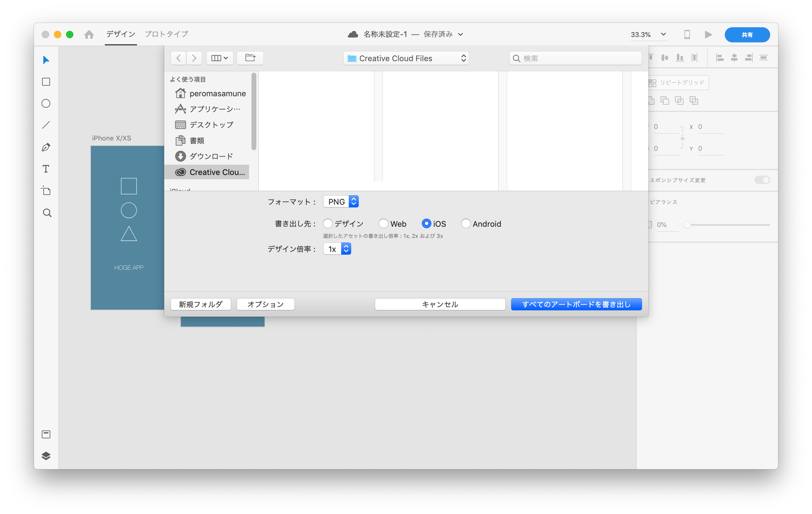Open 書類 folder in sidebar

coord(210,141)
